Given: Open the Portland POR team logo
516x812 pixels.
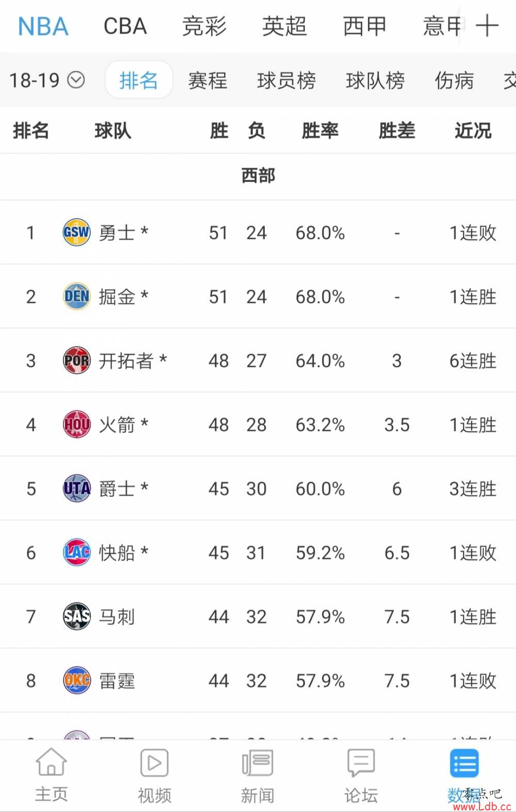Looking at the screenshot, I should coord(76,361).
